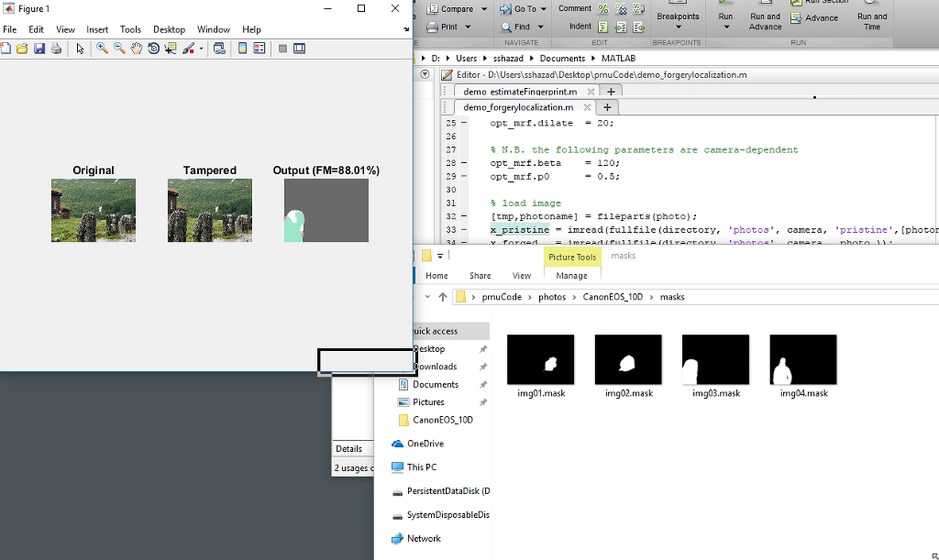This screenshot has height=560, width=939.
Task: Insert a colorbar into the figure
Action: pyautogui.click(x=242, y=49)
